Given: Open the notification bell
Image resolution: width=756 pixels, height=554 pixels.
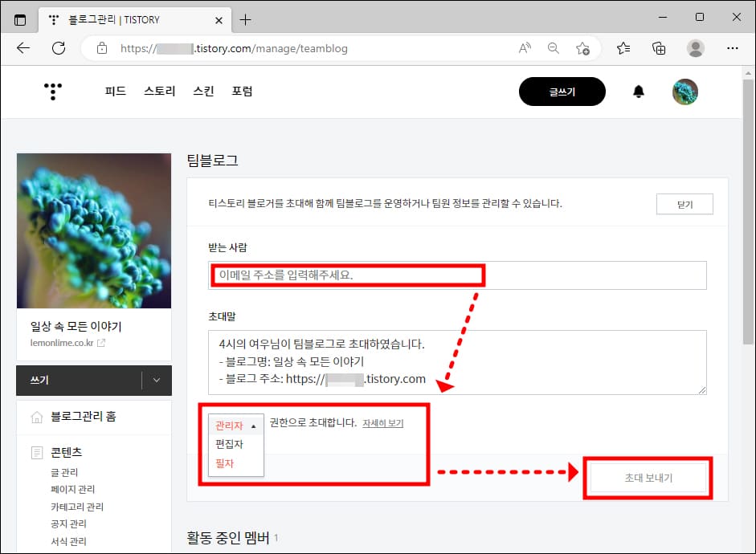Looking at the screenshot, I should click(639, 91).
